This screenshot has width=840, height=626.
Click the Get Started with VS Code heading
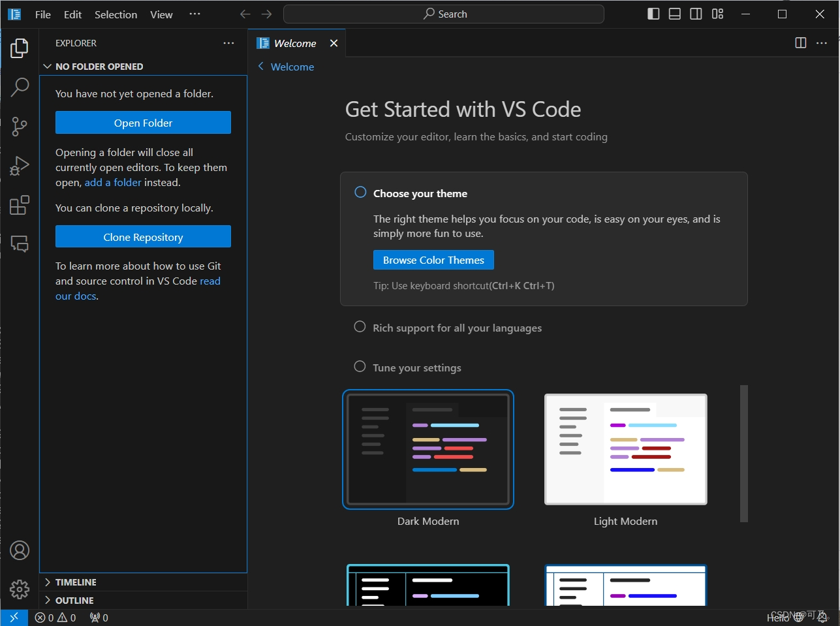tap(463, 109)
